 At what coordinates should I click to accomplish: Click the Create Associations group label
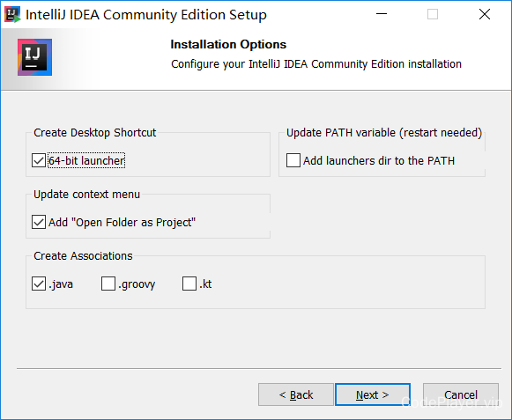tap(83, 256)
